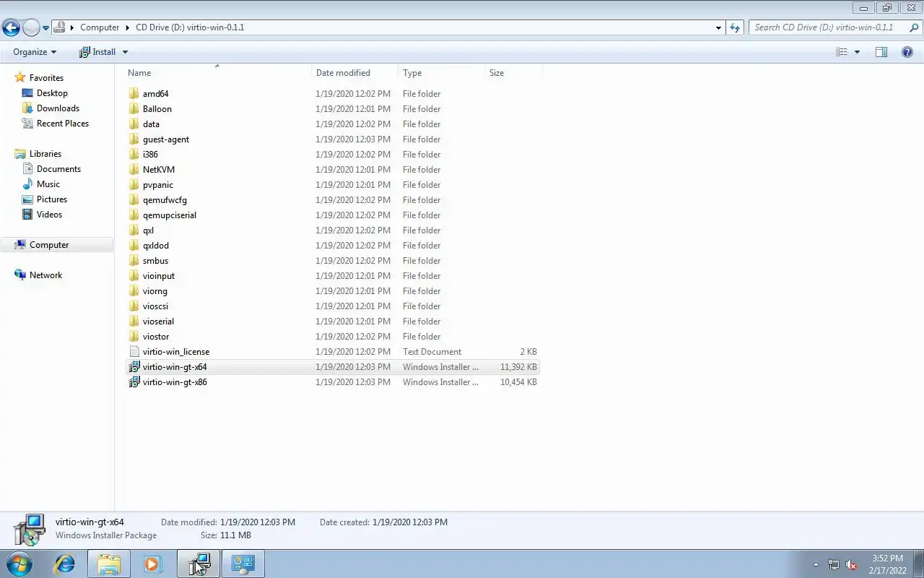Screen dimensions: 924x578
Task: Select virtio-win-gt-x64 installer icon
Action: pyautogui.click(x=134, y=367)
